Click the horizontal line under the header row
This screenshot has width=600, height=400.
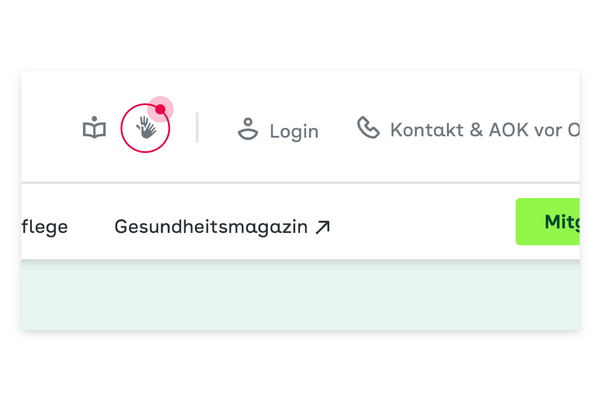(300, 183)
